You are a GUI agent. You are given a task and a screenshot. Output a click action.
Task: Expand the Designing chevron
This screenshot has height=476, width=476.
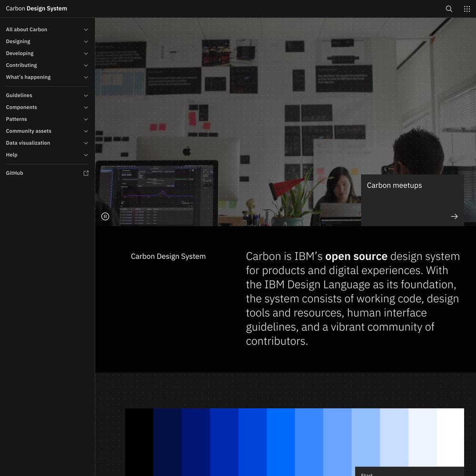click(x=86, y=41)
